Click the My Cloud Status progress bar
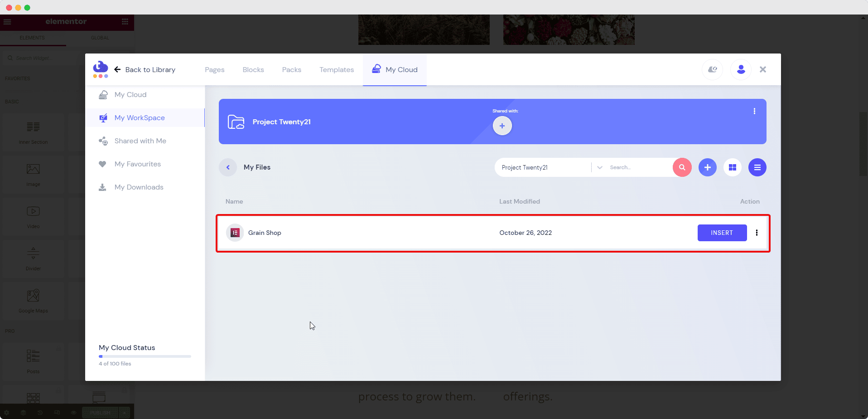This screenshot has width=868, height=419. 145,356
